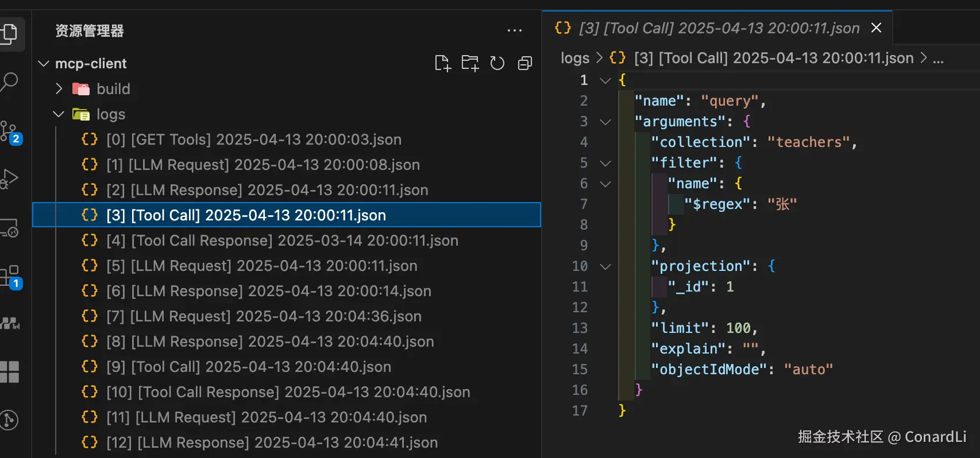Collapse the mcp-client root section
The height and width of the screenshot is (458, 980).
(x=44, y=64)
